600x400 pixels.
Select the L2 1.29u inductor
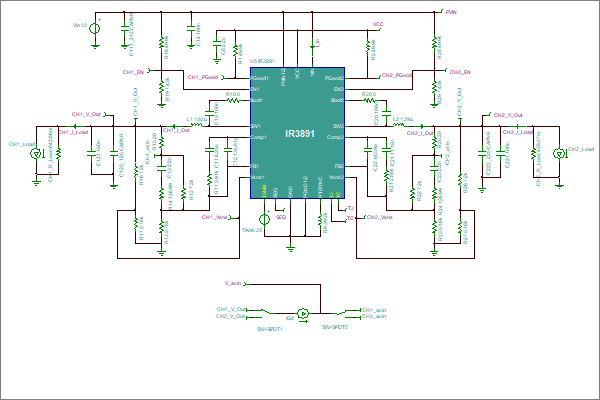point(399,125)
